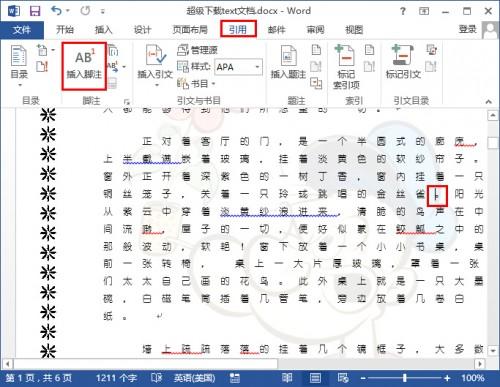Click the Show Notes icon in 脚注 group
This screenshot has width=500, height=387.
coord(112,82)
